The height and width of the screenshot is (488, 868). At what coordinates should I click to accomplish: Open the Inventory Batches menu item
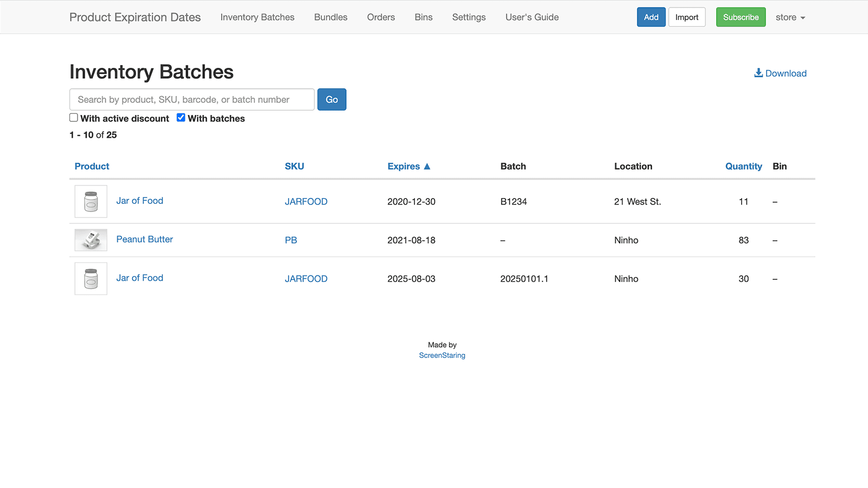point(257,17)
